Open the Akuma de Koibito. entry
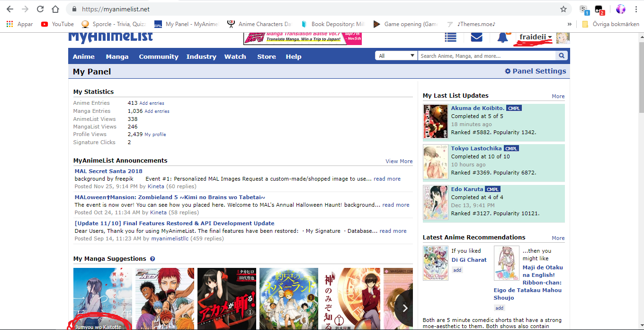644x330 pixels. (478, 108)
